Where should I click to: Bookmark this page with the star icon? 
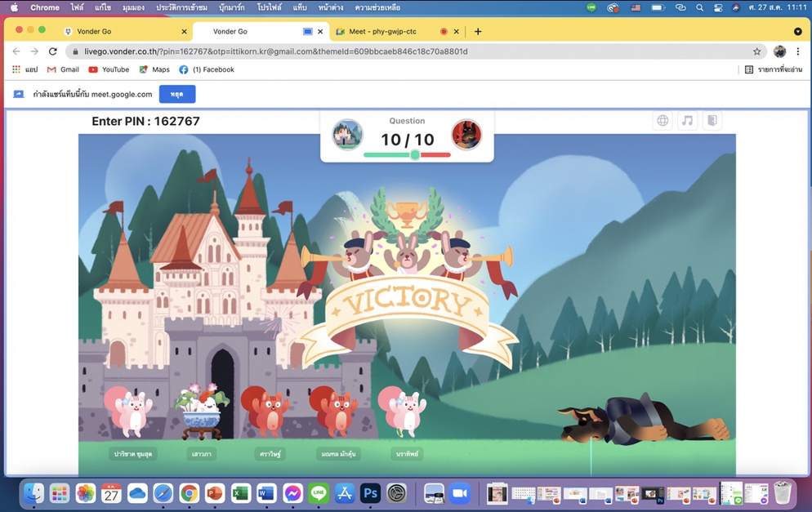pyautogui.click(x=757, y=51)
